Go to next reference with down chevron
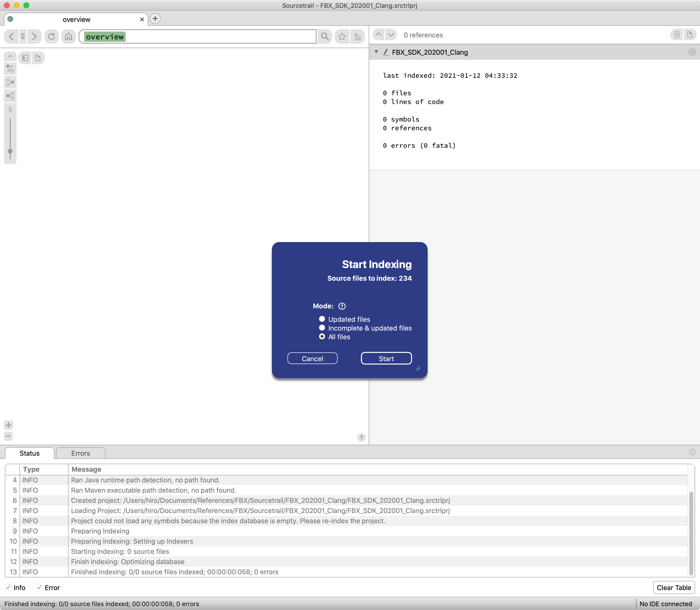The width and height of the screenshot is (700, 610). [x=391, y=35]
